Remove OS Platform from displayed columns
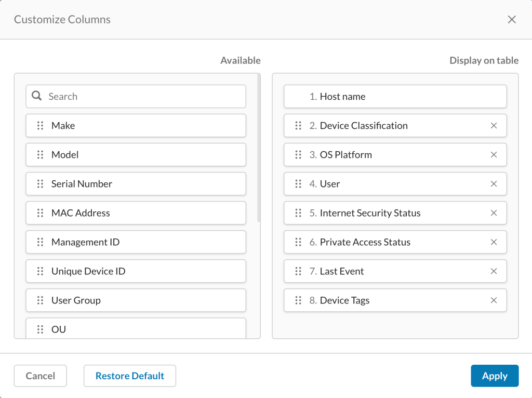This screenshot has height=398, width=532. tap(494, 155)
